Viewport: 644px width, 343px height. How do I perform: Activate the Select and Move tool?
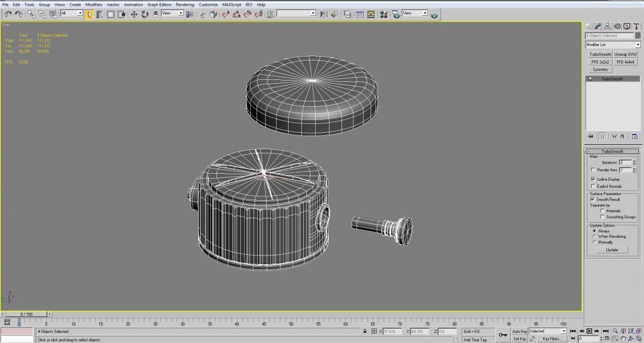(x=134, y=14)
